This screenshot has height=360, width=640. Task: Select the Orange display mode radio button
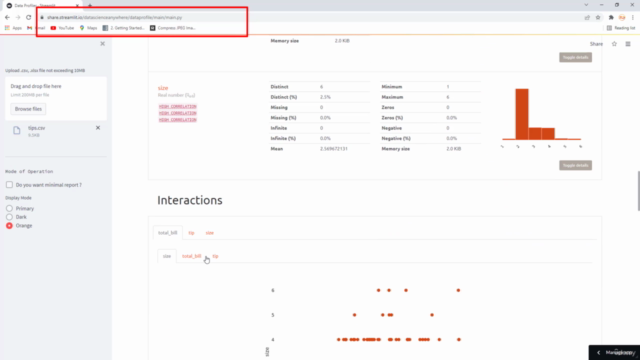(9, 226)
